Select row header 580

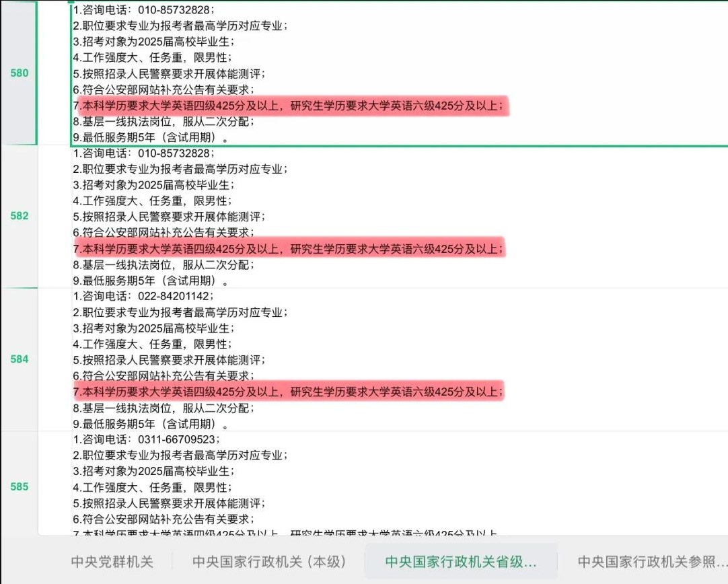click(x=20, y=73)
